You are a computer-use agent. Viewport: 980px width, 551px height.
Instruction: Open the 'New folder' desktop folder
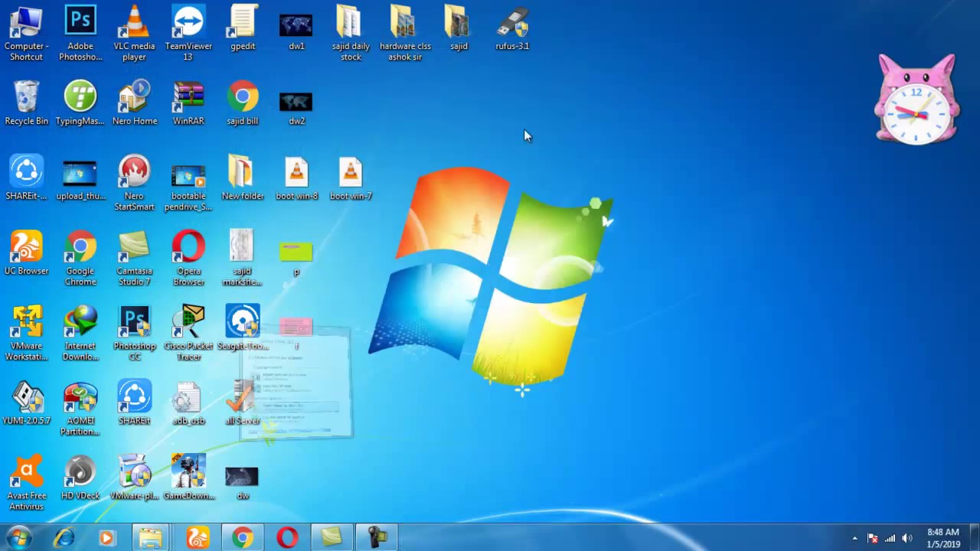coord(243,178)
